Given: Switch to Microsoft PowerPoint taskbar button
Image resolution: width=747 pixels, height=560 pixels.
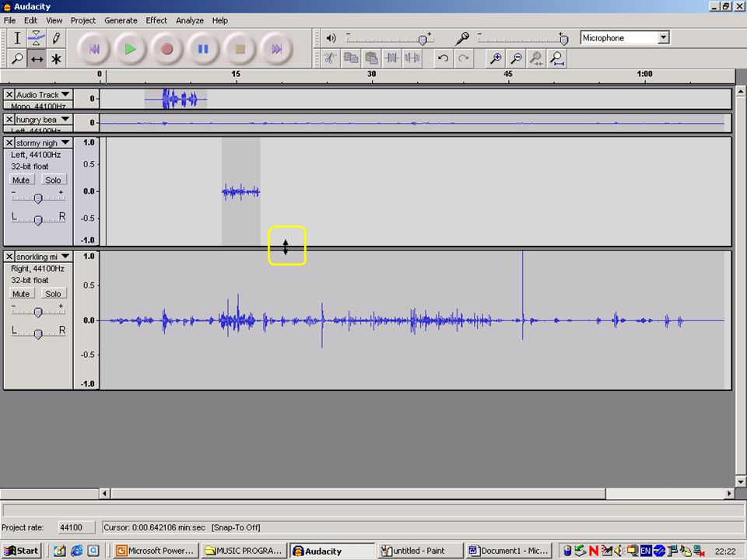Looking at the screenshot, I should tap(156, 551).
